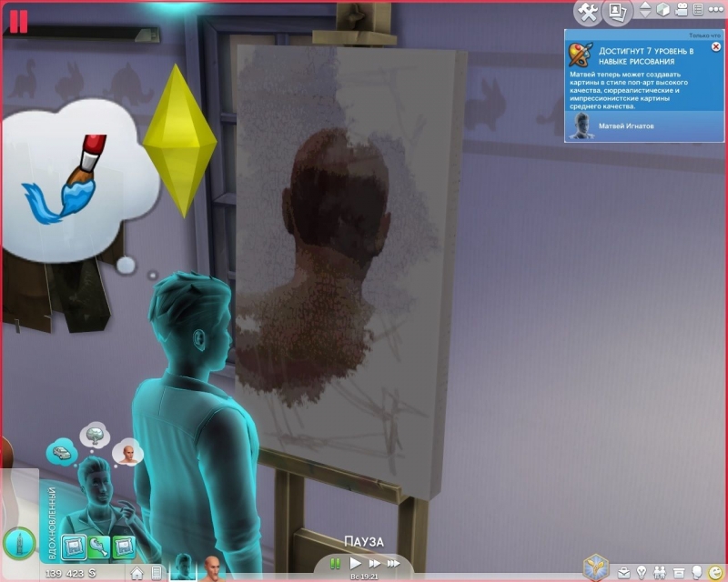Select the active blue sim household portrait

pyautogui.click(x=183, y=567)
